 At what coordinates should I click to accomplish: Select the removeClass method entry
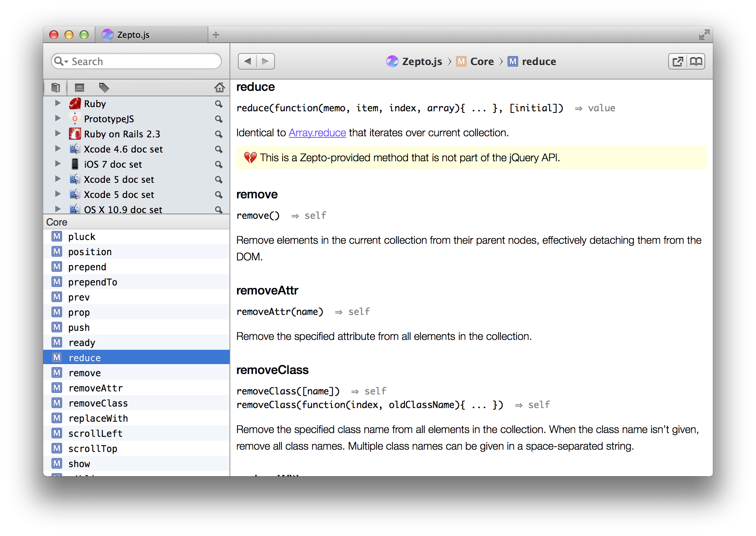point(136,403)
